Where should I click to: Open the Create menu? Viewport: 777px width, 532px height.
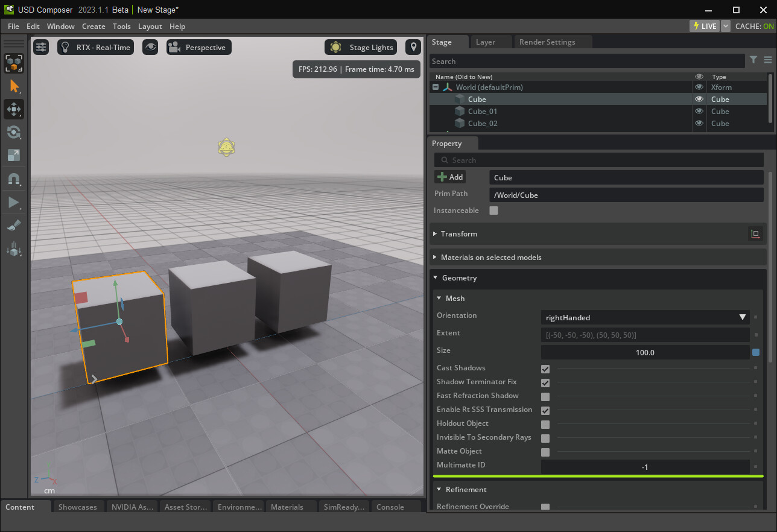click(94, 26)
